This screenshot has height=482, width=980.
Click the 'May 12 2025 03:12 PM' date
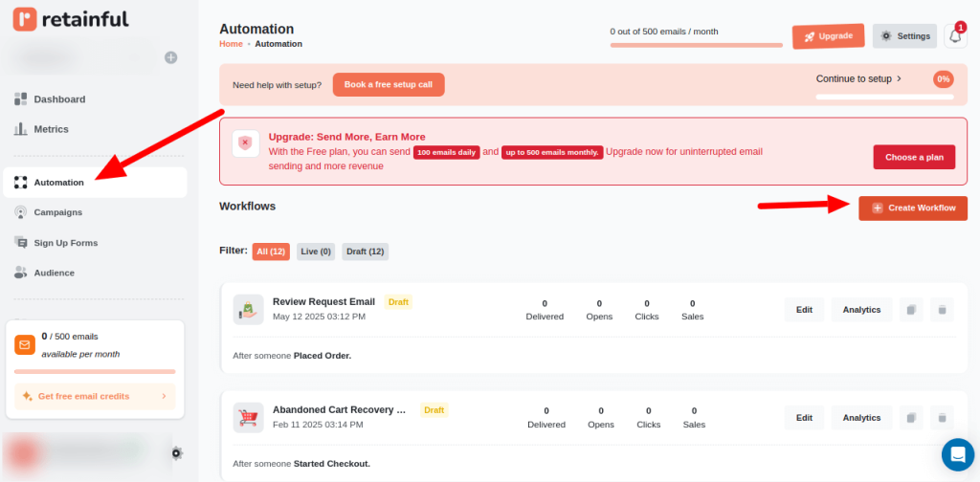(x=319, y=317)
